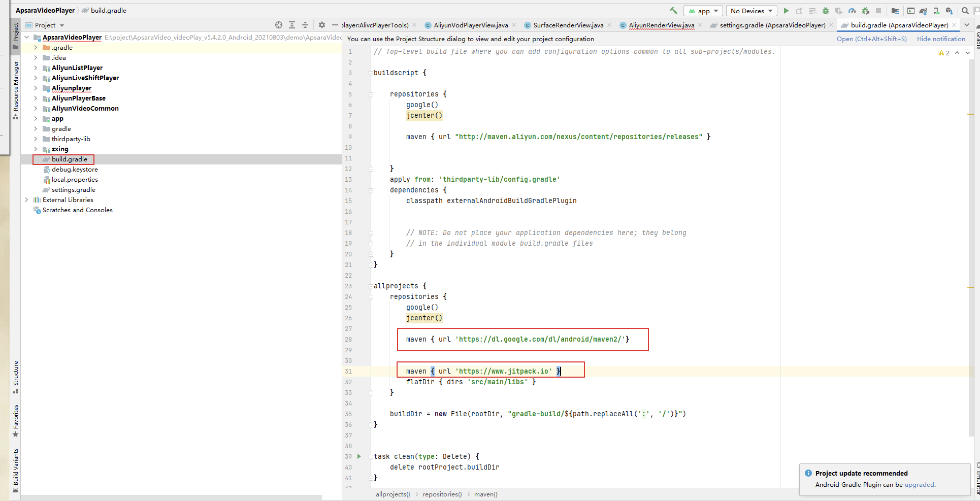Fold the buildscript block at line 3
Screen dimensions: 980x501
[x=371, y=73]
